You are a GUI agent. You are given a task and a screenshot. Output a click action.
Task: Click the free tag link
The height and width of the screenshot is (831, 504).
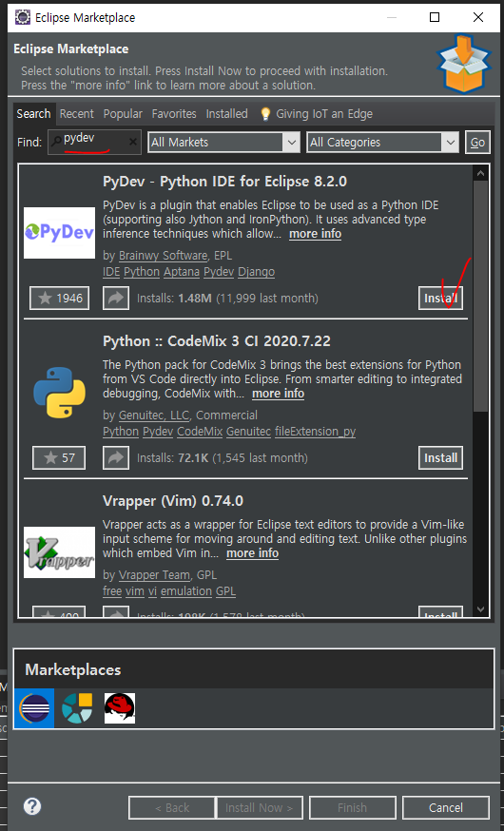click(x=112, y=590)
